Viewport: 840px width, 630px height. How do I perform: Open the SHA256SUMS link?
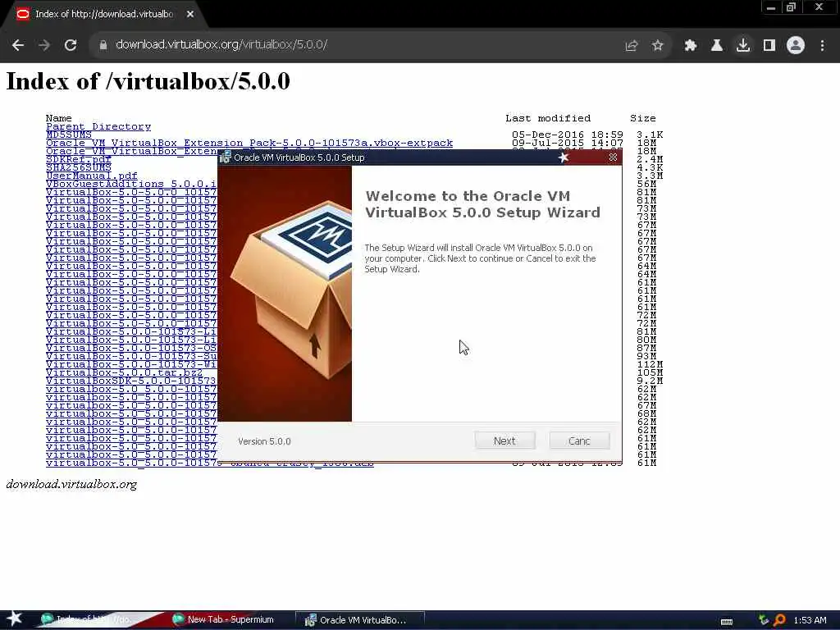[78, 167]
